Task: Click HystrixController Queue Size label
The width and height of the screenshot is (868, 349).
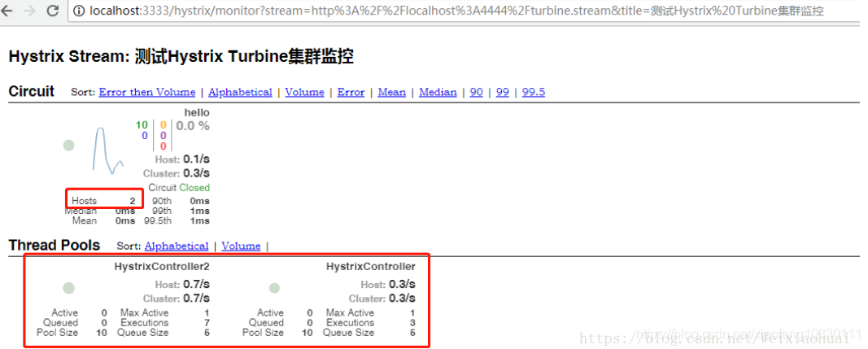Action: pyautogui.click(x=348, y=333)
